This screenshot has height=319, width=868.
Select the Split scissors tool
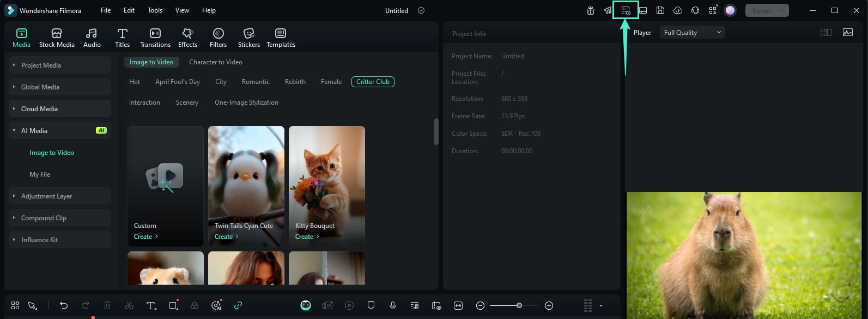pyautogui.click(x=129, y=305)
